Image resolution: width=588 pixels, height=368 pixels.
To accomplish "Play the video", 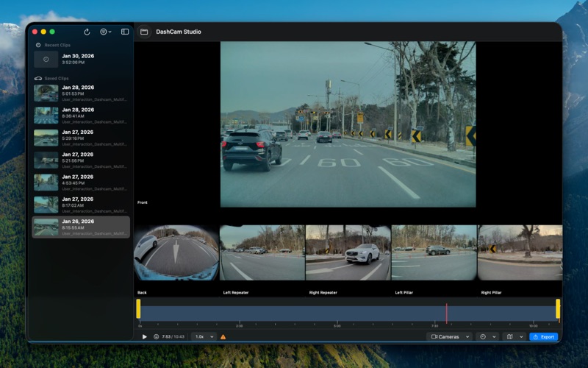I will (144, 337).
